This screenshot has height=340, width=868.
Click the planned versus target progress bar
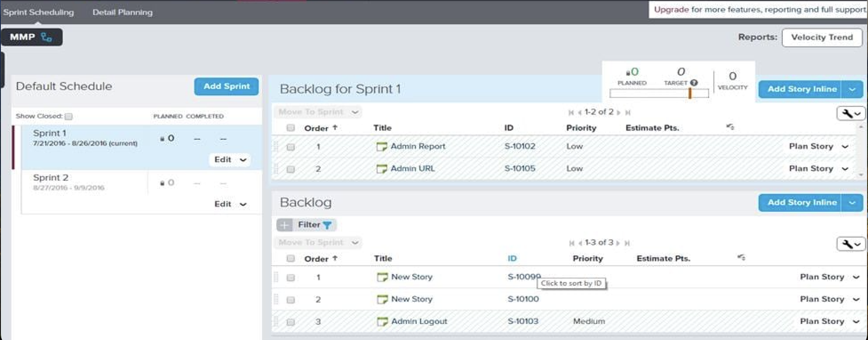pos(659,93)
